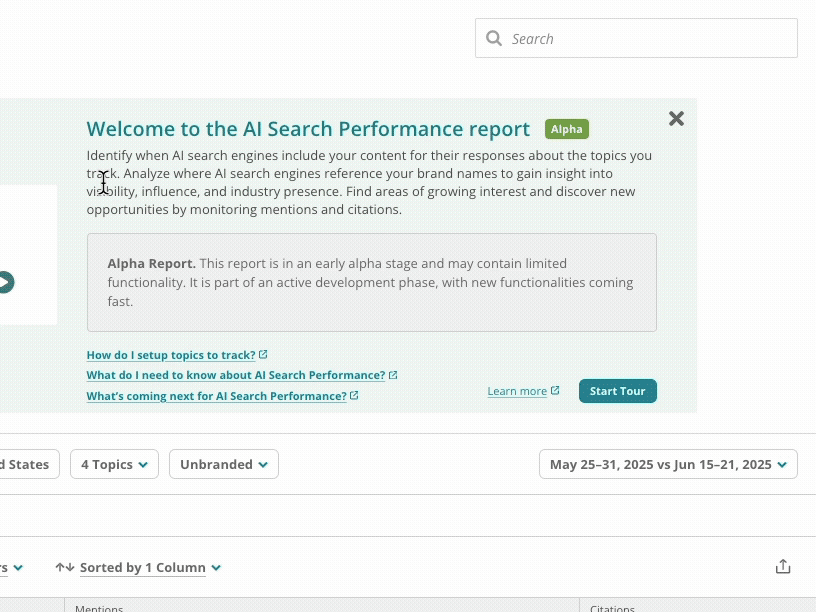Open the Unbranded dropdown
The height and width of the screenshot is (612, 816).
(224, 464)
